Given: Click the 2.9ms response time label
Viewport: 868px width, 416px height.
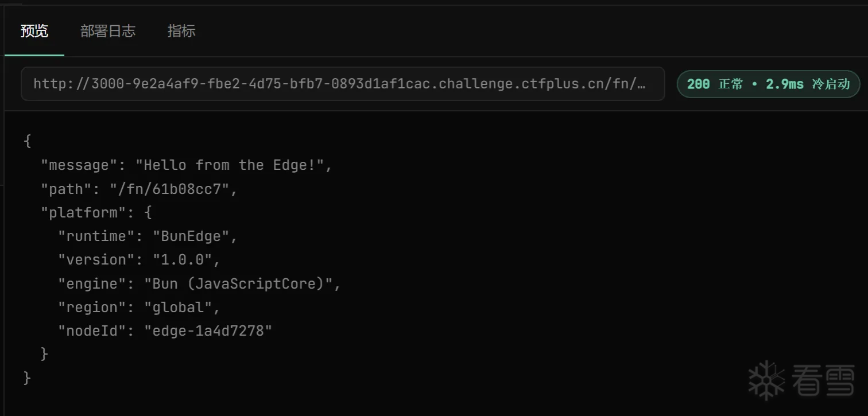Looking at the screenshot, I should pos(784,84).
